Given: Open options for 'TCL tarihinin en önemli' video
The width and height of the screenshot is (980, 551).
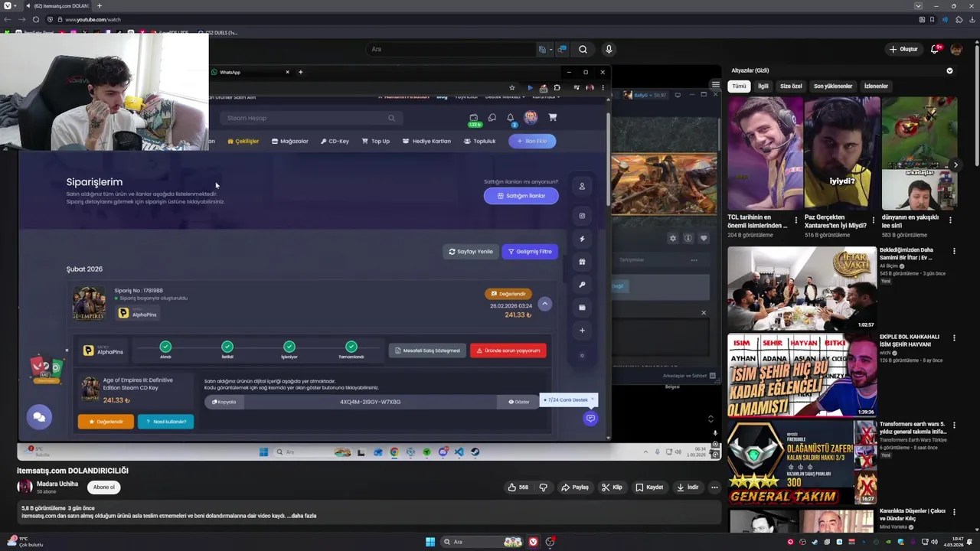Looking at the screenshot, I should [796, 220].
